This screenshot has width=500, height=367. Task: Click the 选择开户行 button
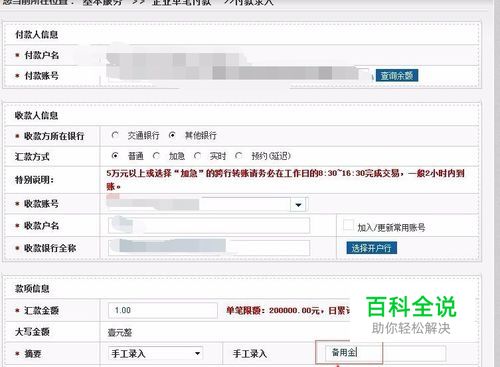pyautogui.click(x=372, y=248)
